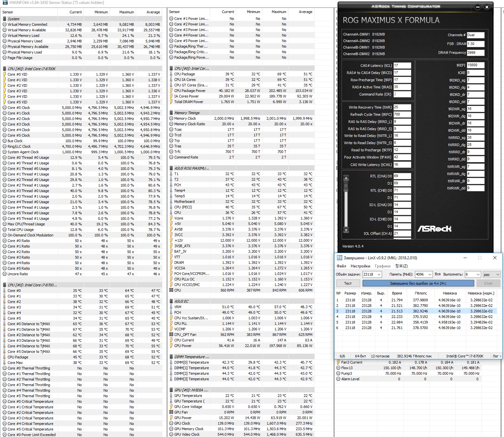Click the scroll down arrow in ASRock Timing Configurator
Viewport: 504px width, 437px height.
click(x=346, y=230)
